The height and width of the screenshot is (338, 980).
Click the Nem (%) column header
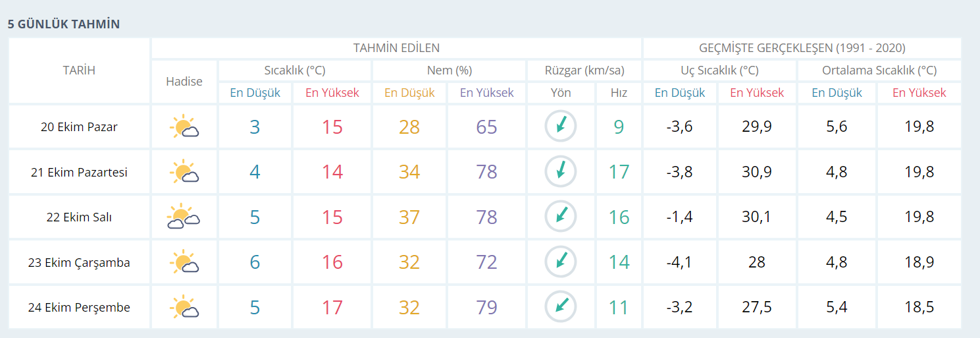(450, 70)
